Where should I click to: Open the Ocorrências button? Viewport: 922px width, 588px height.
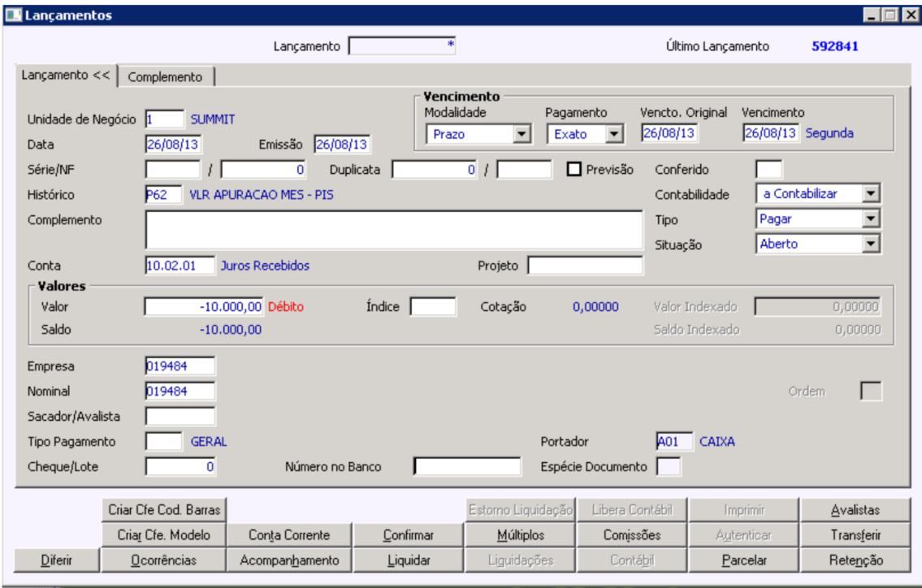coord(163,560)
